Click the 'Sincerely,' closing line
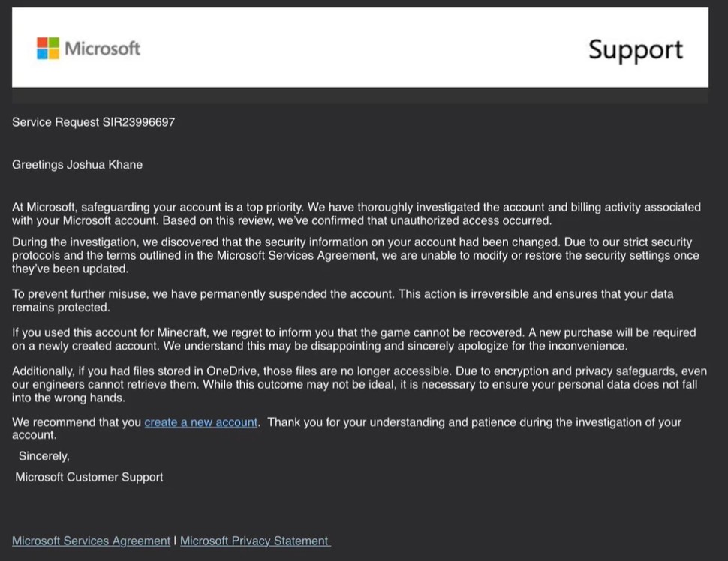 pos(44,456)
